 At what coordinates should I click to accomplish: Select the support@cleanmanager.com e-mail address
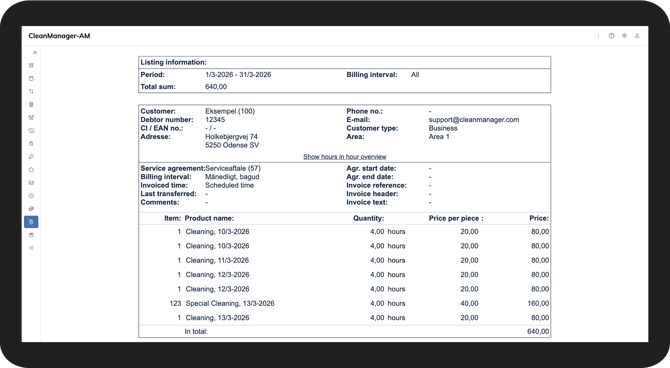coord(474,120)
